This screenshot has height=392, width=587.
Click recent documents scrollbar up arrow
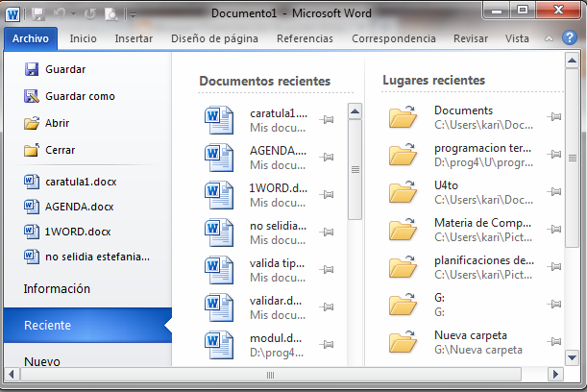[x=355, y=111]
